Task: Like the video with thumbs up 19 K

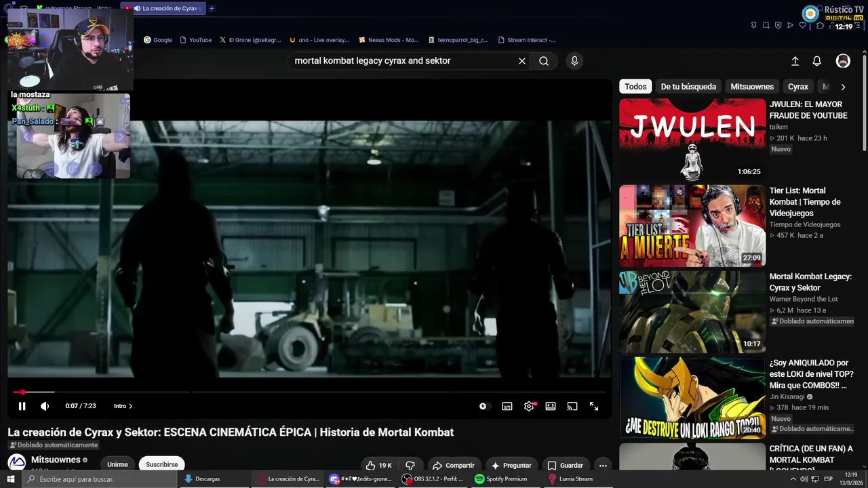Action: coord(378,466)
